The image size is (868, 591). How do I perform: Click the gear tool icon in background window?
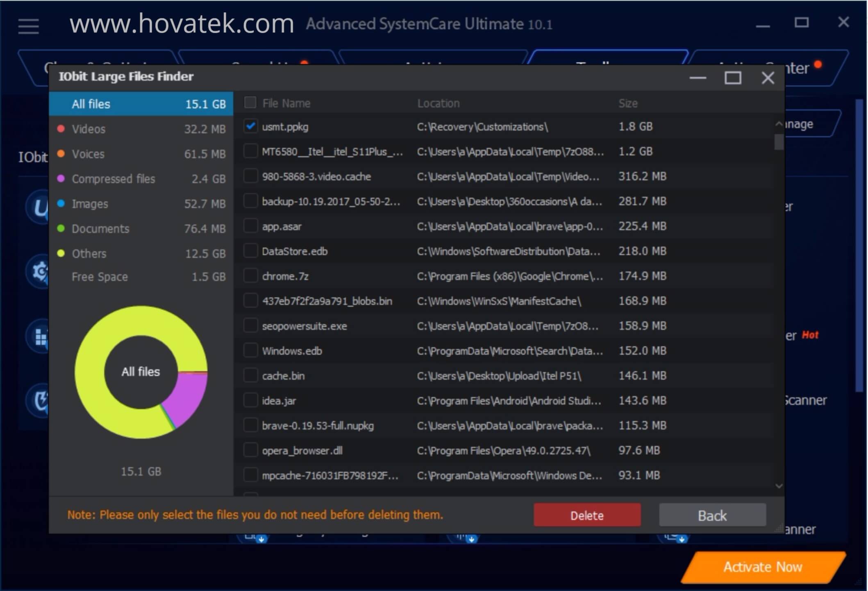[x=38, y=272]
